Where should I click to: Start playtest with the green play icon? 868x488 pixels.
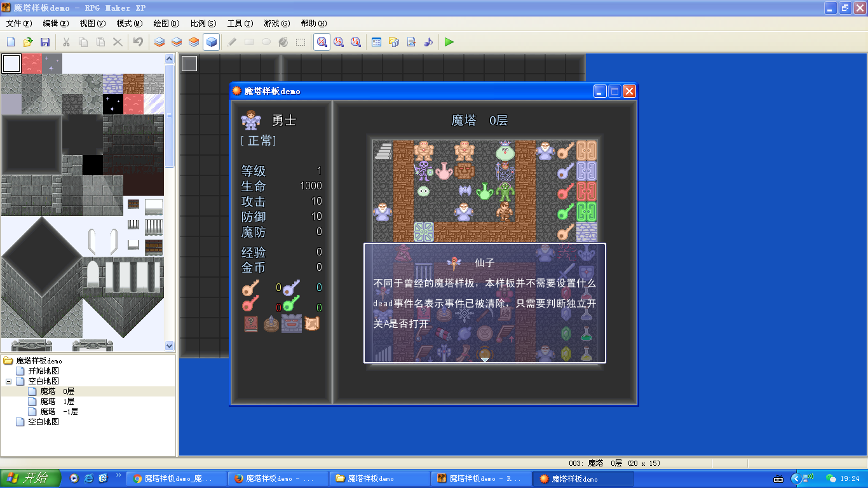coord(449,42)
